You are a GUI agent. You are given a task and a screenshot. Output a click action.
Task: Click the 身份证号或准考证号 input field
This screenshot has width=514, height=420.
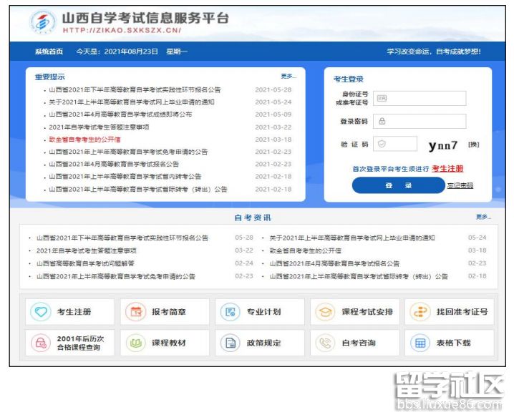click(420, 98)
